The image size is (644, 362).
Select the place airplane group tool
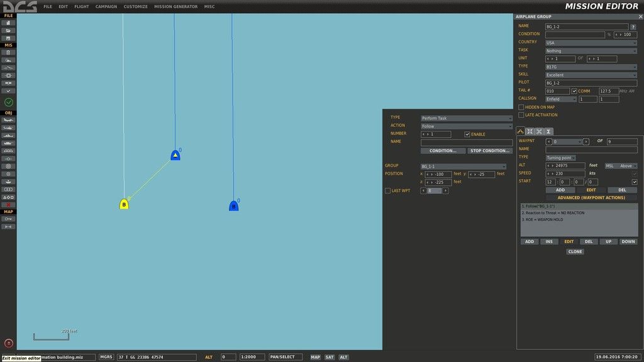pyautogui.click(x=9, y=119)
